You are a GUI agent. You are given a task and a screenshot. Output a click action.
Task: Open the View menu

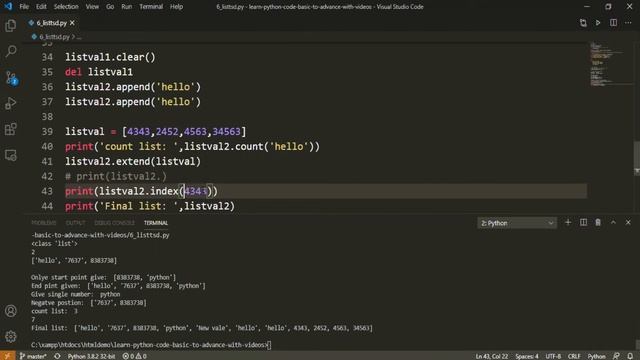click(x=92, y=7)
